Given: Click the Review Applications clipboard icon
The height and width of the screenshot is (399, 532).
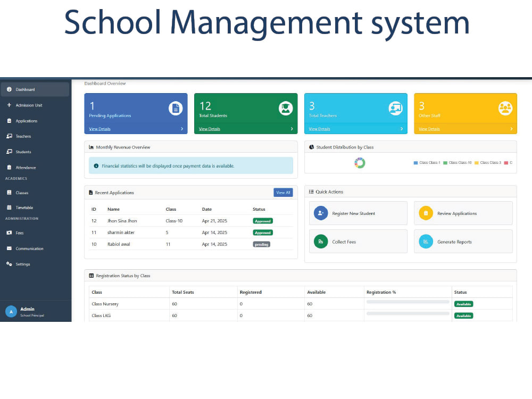Looking at the screenshot, I should point(426,213).
